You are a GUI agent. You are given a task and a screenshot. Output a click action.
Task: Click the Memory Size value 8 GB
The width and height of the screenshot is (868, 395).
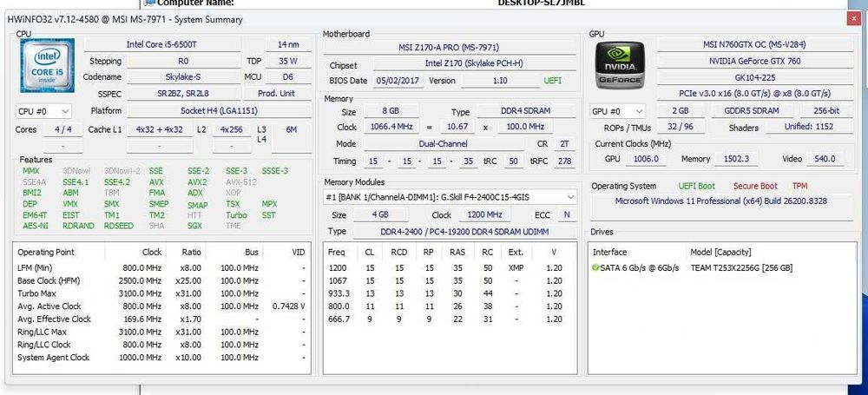(391, 111)
